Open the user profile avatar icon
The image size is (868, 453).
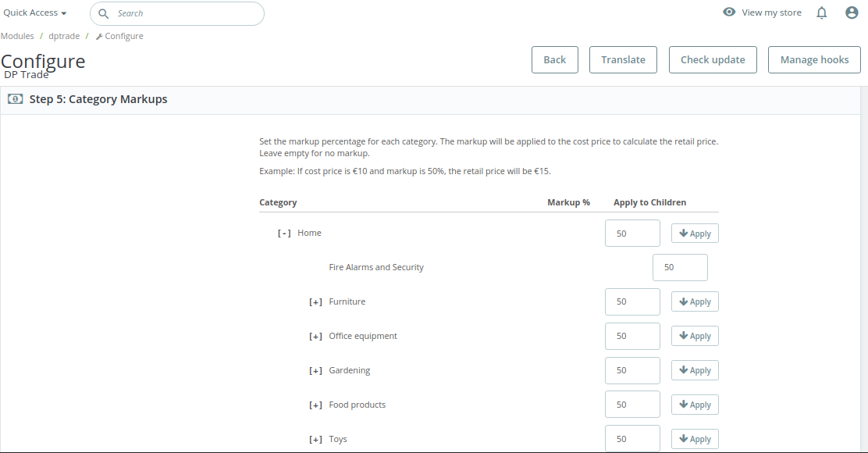(852, 12)
